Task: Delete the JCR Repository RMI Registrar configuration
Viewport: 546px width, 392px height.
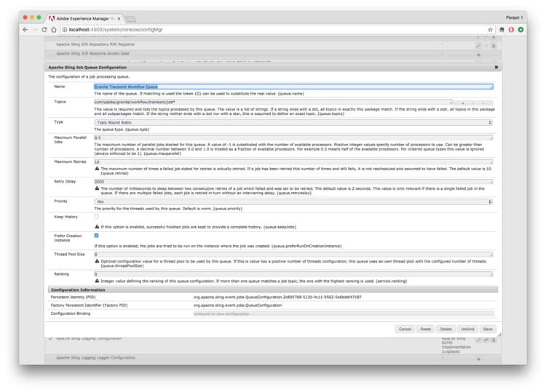Action: [x=494, y=46]
